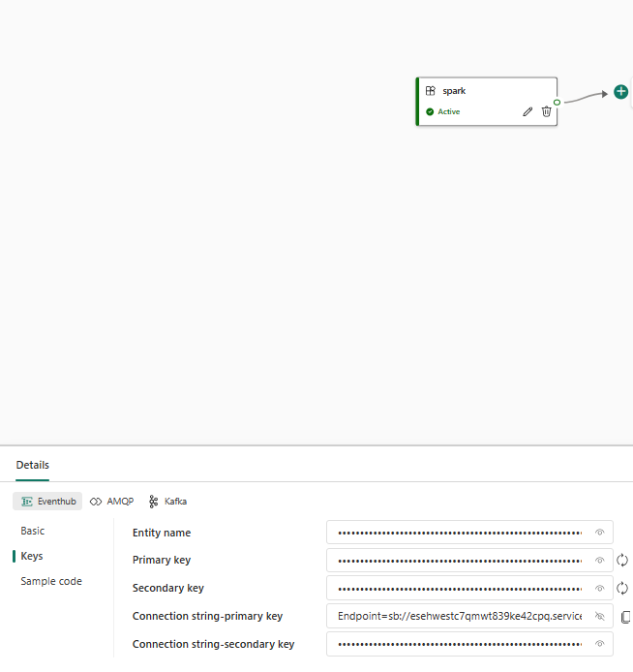This screenshot has width=633, height=672.
Task: Click the green plus add-node button
Action: (620, 92)
